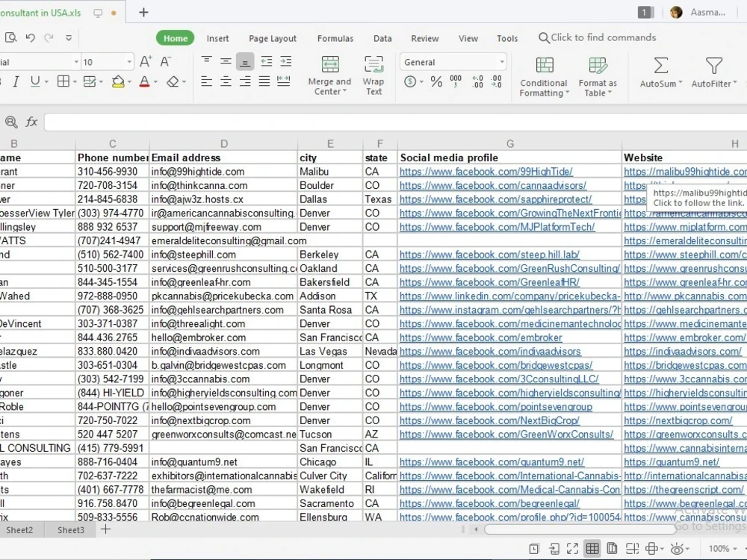
Task: Select the Data tab
Action: pyautogui.click(x=382, y=39)
